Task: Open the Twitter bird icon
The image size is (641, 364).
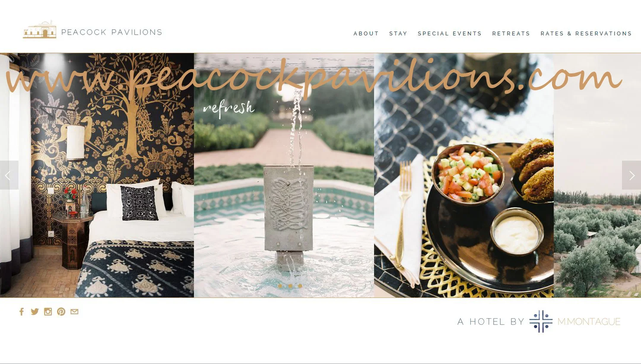Action: click(x=35, y=312)
